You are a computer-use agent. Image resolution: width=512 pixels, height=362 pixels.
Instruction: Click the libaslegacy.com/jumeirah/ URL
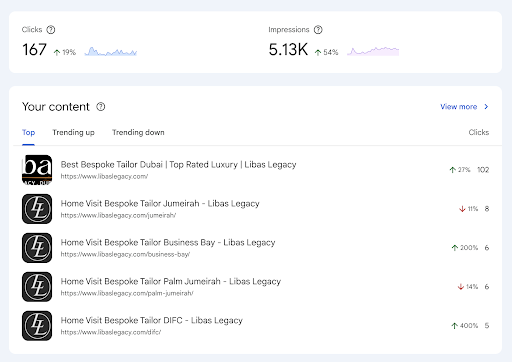(118, 216)
